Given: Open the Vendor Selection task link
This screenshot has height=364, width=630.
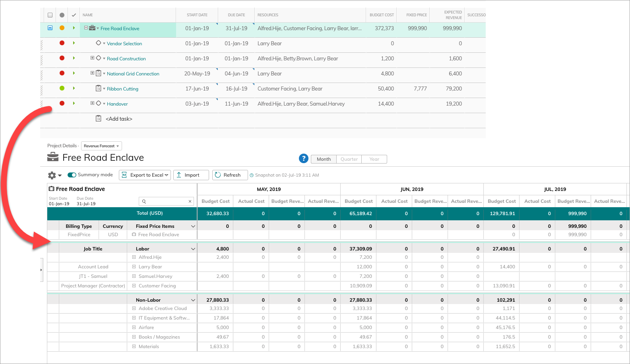Looking at the screenshot, I should (x=124, y=44).
